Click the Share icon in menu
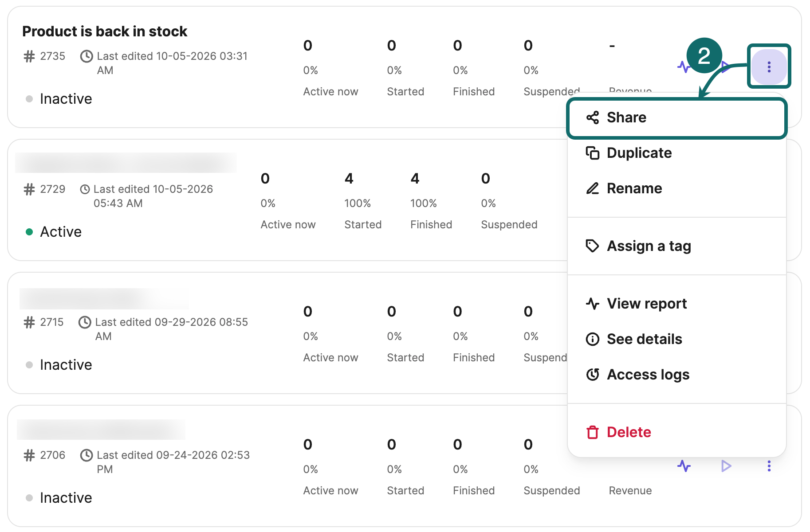The height and width of the screenshot is (532, 810). pos(593,117)
